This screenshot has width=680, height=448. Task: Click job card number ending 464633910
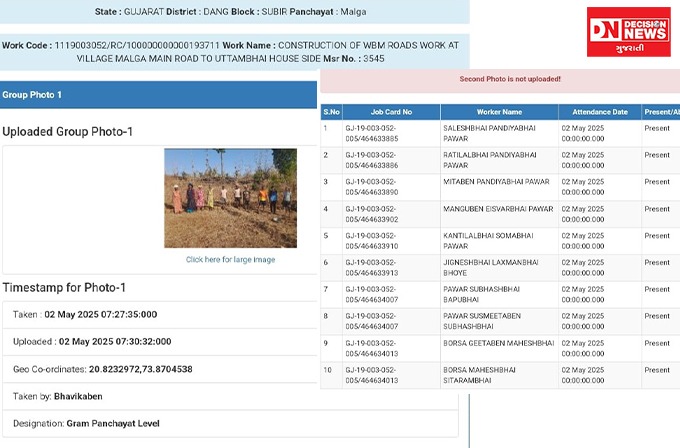[x=372, y=241]
